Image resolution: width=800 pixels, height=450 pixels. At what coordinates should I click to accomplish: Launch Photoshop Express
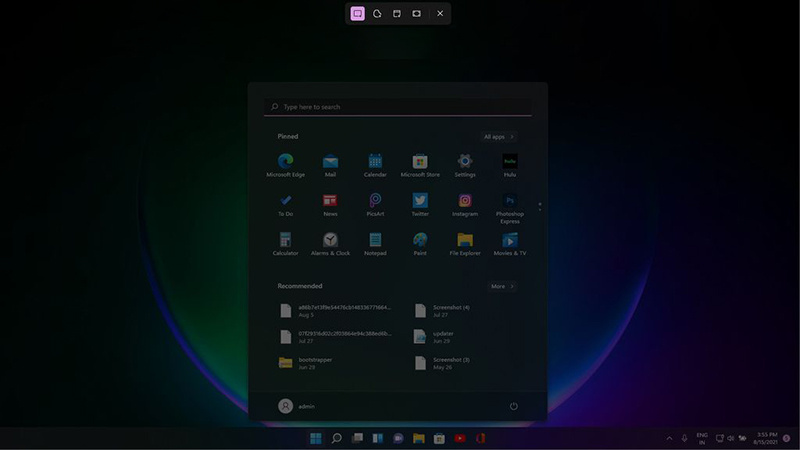coord(510,208)
